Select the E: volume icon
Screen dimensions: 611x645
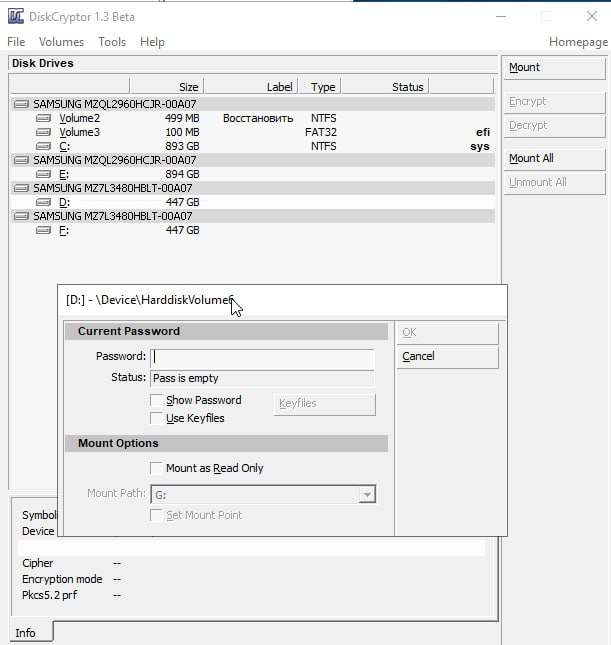click(x=43, y=174)
